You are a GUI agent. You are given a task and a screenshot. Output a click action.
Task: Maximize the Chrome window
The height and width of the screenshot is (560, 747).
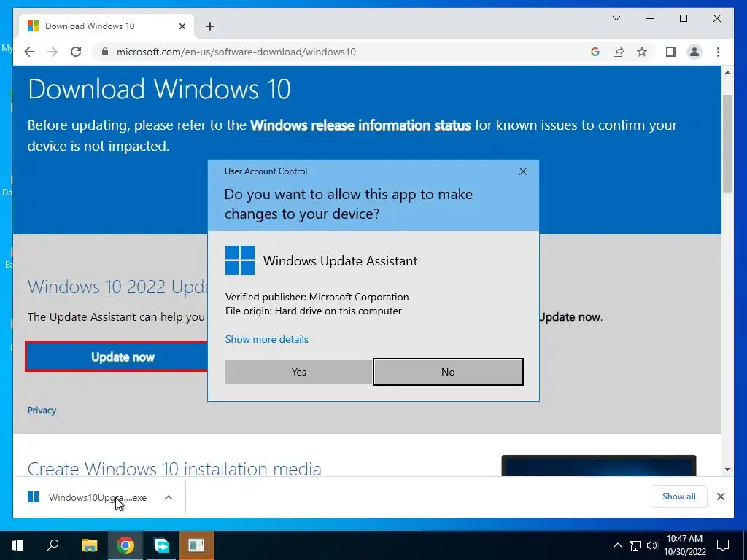click(x=683, y=18)
